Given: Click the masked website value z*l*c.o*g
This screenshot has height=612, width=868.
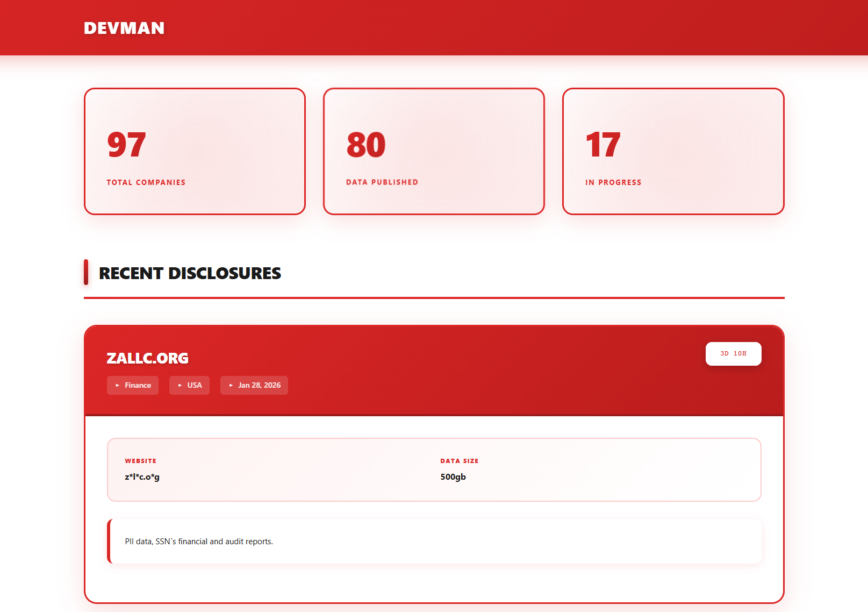Looking at the screenshot, I should [x=142, y=477].
